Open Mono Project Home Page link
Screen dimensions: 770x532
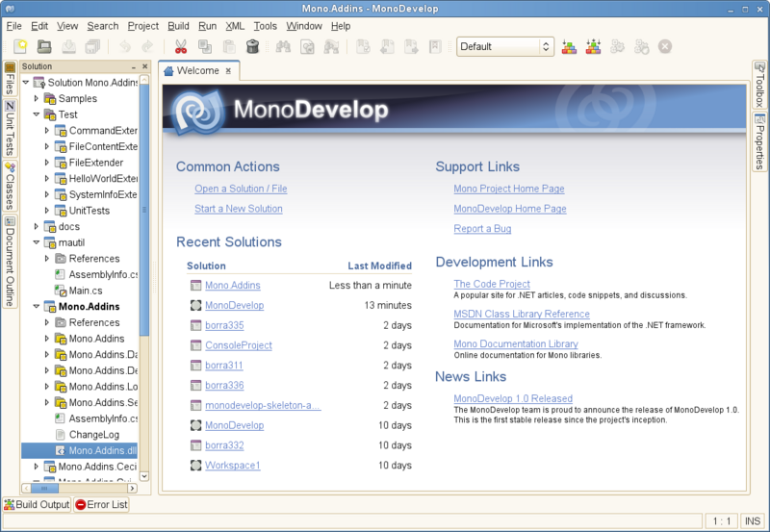(509, 189)
